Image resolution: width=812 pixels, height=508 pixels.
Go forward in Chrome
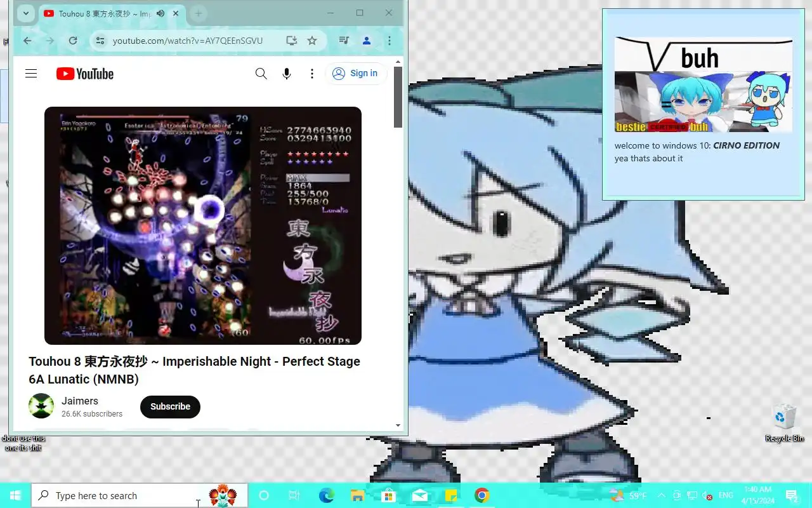pyautogui.click(x=50, y=41)
